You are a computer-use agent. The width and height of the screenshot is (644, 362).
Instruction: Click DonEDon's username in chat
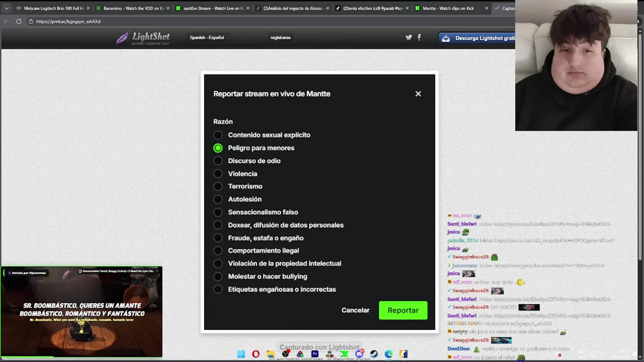click(458, 348)
